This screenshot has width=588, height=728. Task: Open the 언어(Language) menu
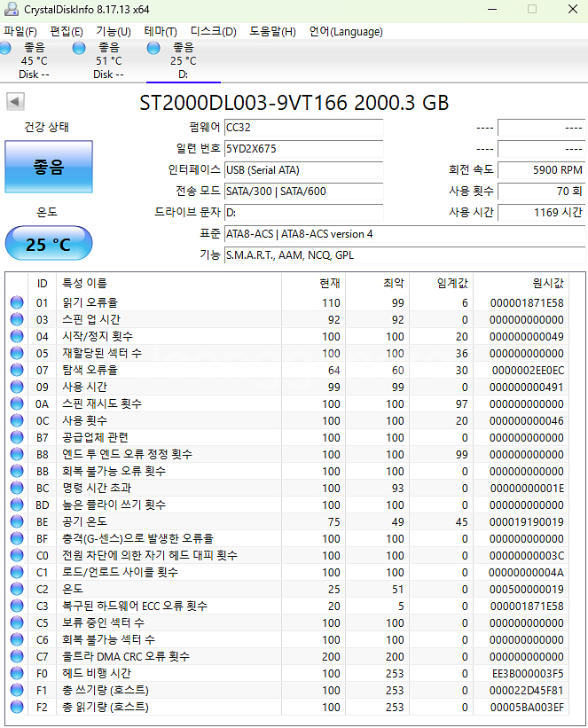(346, 32)
